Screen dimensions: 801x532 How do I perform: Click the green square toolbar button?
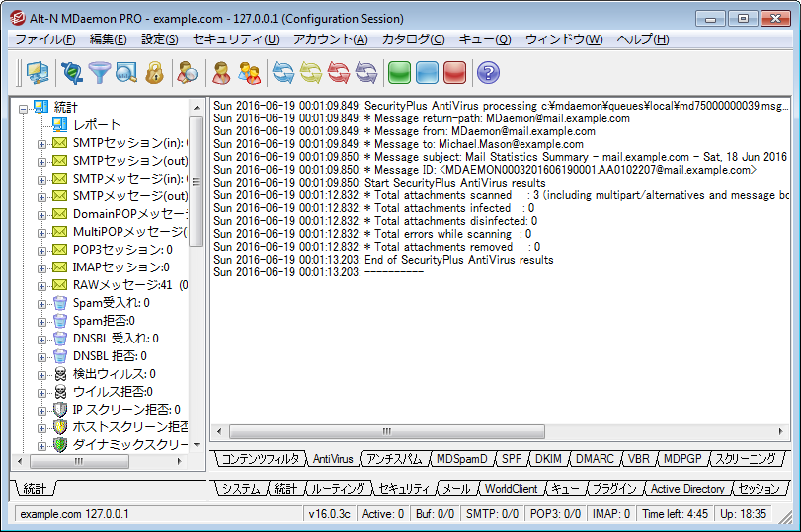[399, 72]
